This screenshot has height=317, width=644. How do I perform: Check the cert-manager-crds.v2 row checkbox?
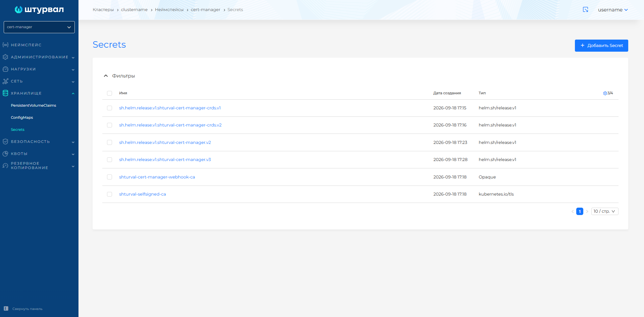pos(109,125)
